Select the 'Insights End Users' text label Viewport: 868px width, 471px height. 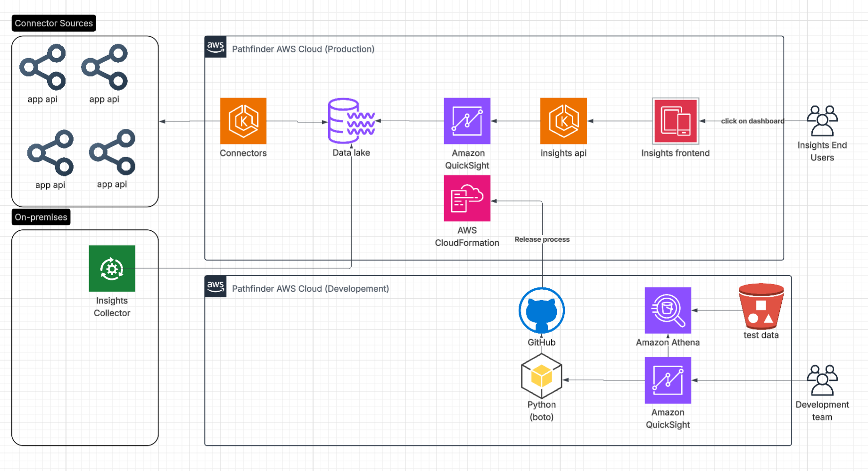[x=822, y=151]
